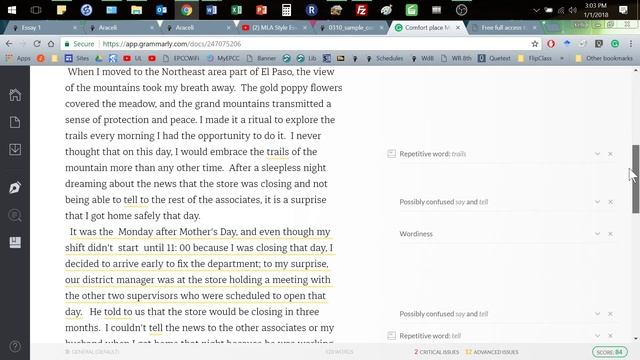Open the Schedules bookmark
The image size is (640, 360).
pos(384,58)
